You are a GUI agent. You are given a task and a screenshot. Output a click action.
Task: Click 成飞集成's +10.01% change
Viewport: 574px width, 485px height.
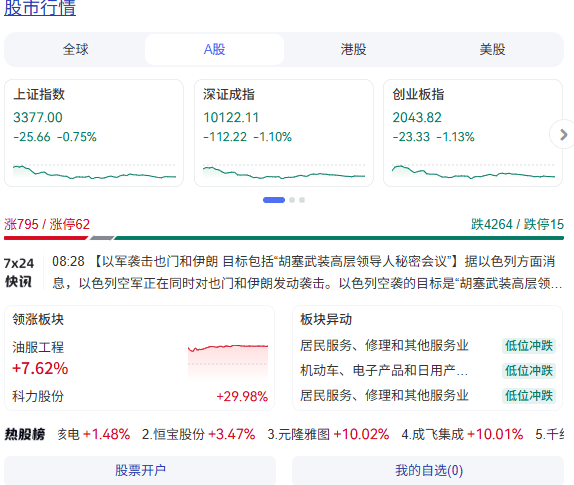point(495,434)
